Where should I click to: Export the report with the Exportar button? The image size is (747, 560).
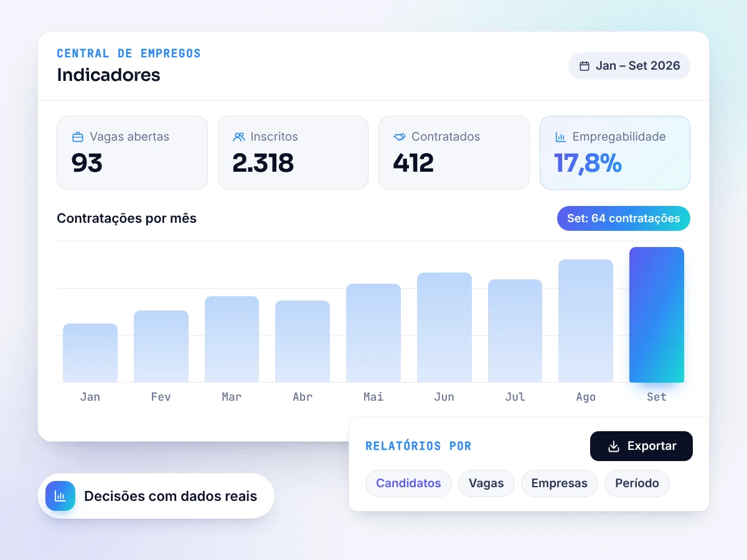[x=641, y=446]
